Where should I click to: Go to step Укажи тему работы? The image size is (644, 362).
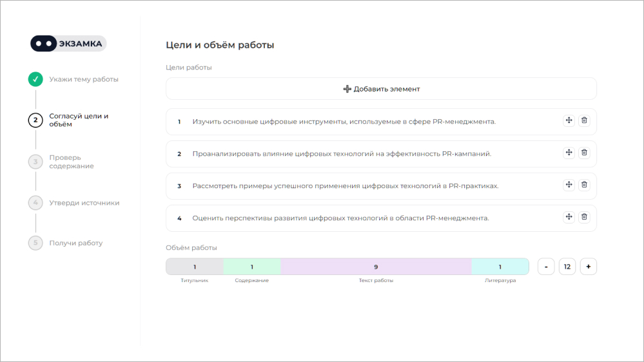[x=84, y=79]
